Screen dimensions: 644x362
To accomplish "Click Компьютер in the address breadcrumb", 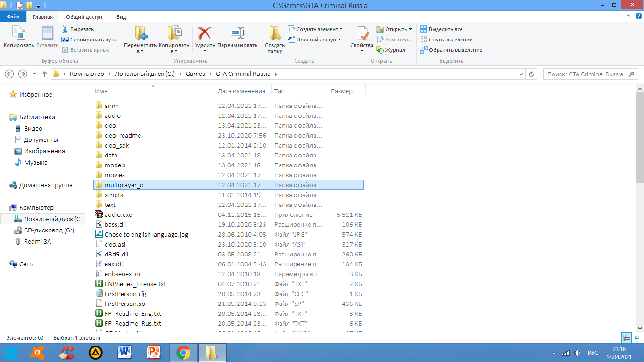I will tap(87, 74).
